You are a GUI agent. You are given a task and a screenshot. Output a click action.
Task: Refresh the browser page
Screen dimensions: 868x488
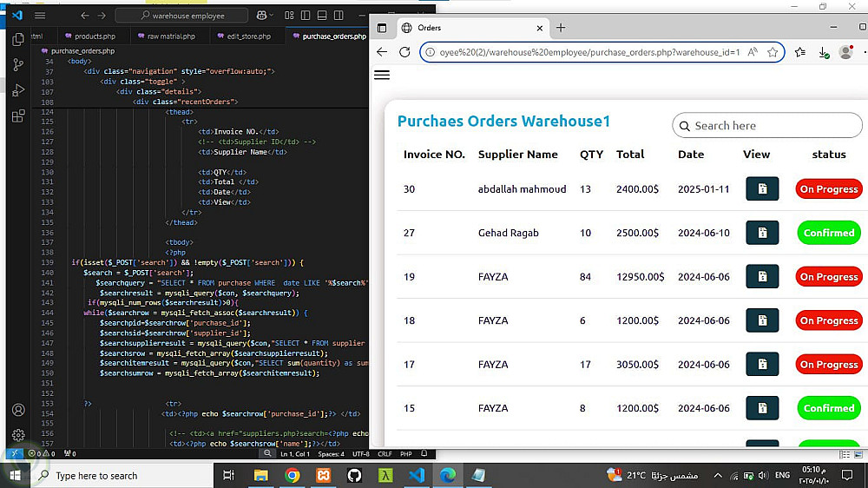coord(404,52)
